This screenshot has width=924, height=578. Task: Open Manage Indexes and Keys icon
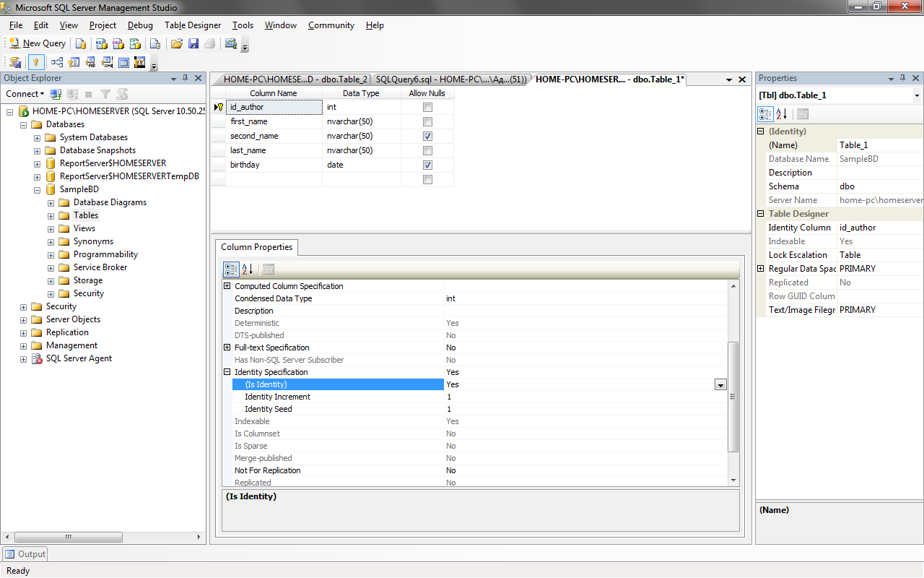(74, 62)
